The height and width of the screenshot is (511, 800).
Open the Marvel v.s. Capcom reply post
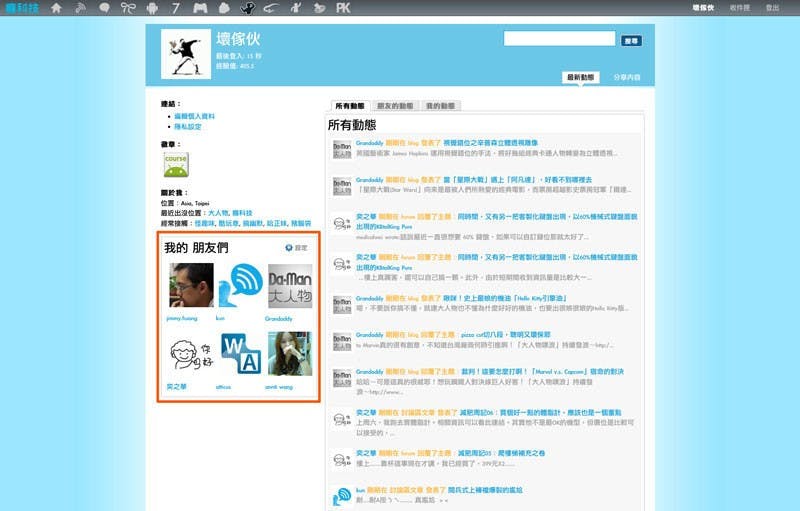point(542,372)
